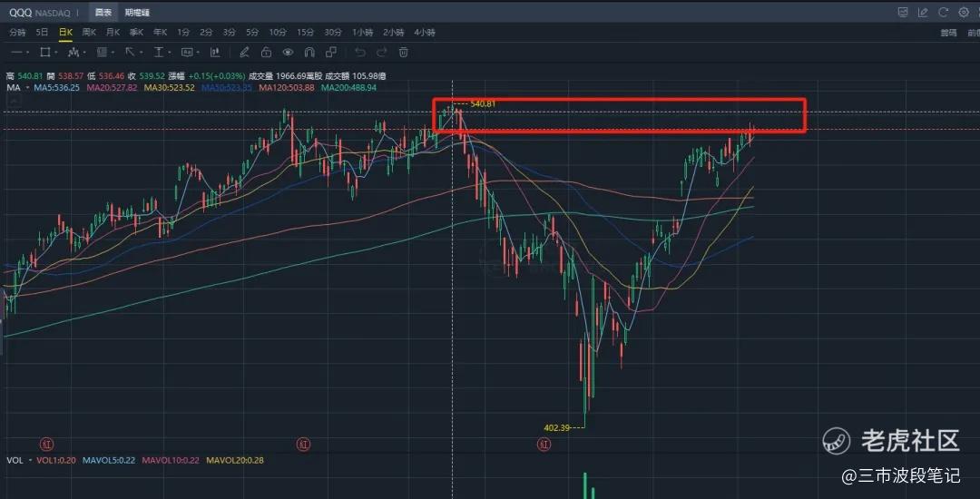Select the Fibonacci levels drawing tool
980x499 pixels.
(102, 53)
